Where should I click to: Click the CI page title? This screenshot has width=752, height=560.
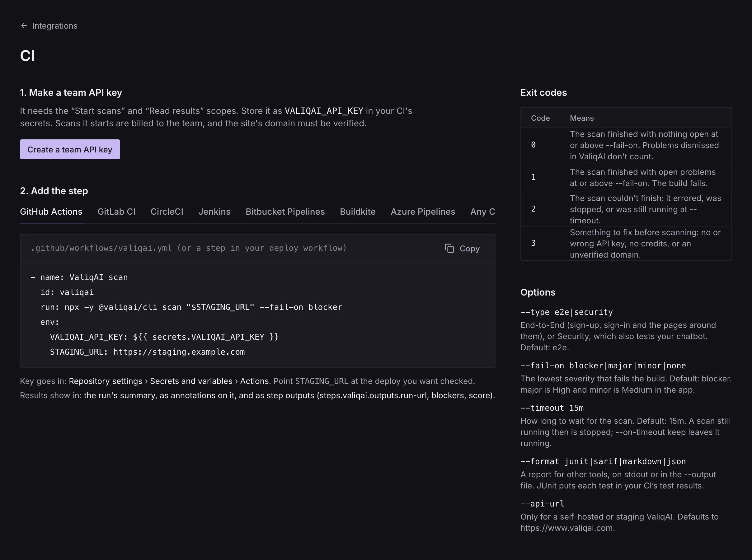(x=27, y=56)
